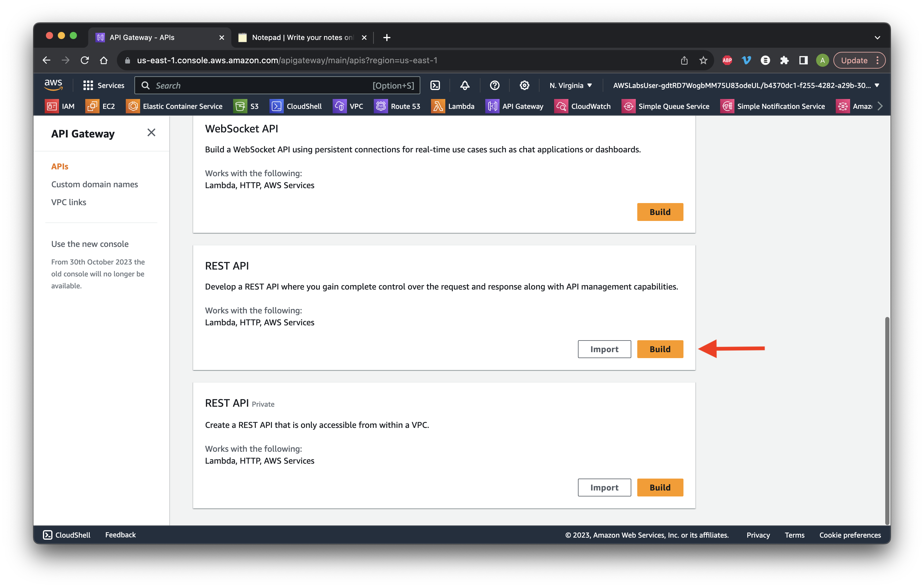This screenshot has width=924, height=588.
Task: Click Build for REST API Private
Action: pos(660,487)
